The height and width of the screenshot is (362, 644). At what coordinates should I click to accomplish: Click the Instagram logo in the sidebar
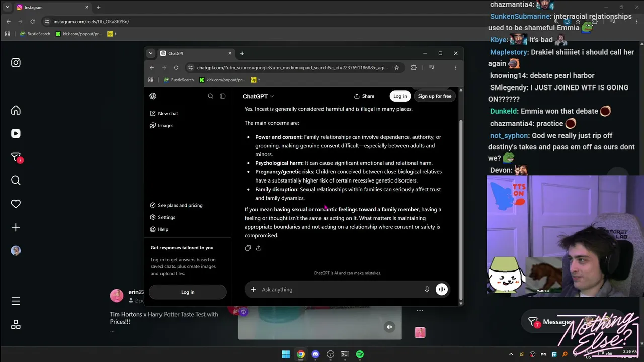click(x=16, y=63)
